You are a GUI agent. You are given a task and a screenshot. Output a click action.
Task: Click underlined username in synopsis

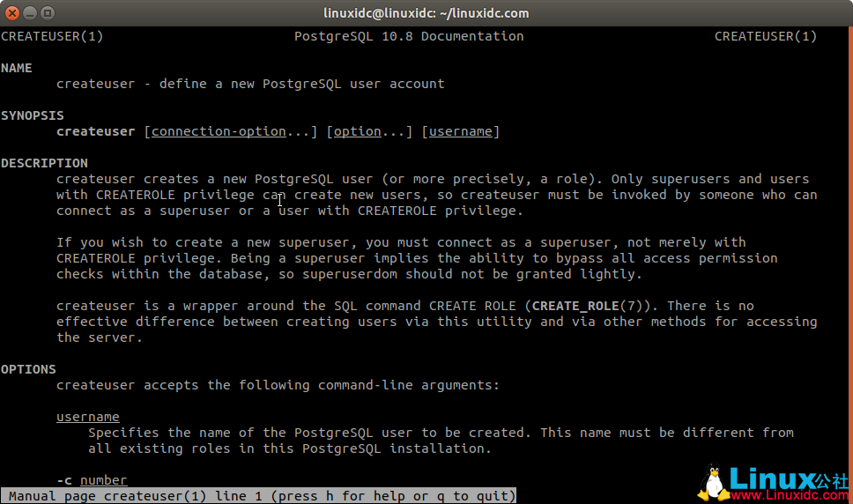(x=460, y=131)
